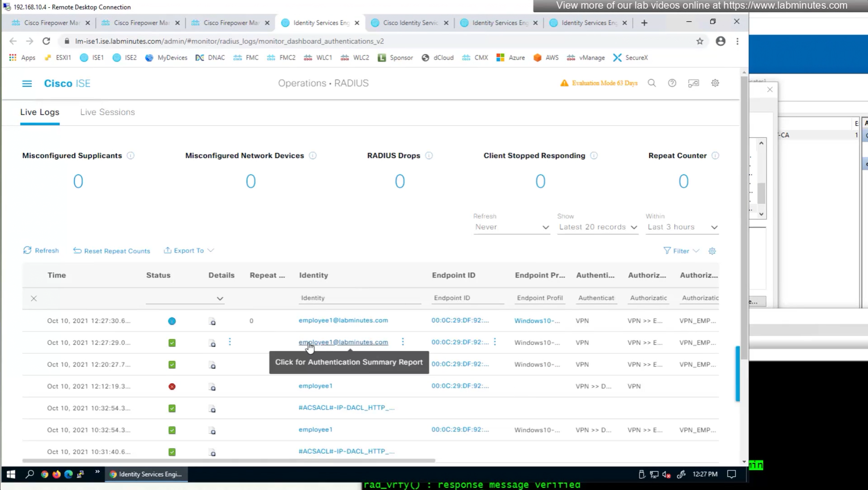Click the ISE search magnifier icon

tap(652, 83)
